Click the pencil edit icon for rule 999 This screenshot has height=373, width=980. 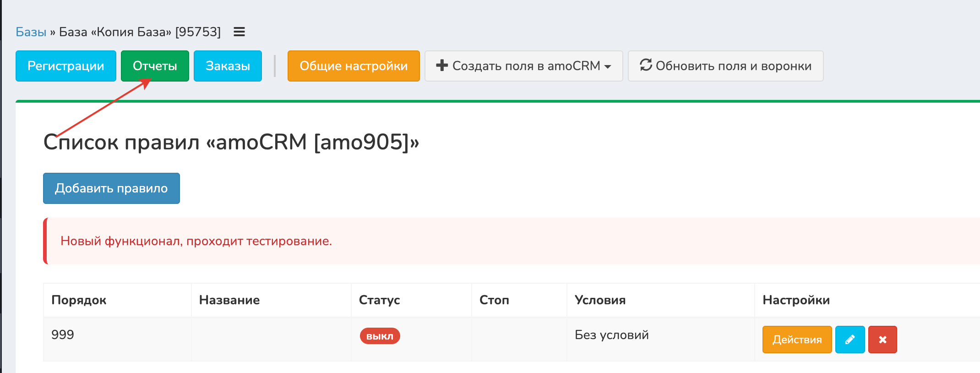[849, 340]
